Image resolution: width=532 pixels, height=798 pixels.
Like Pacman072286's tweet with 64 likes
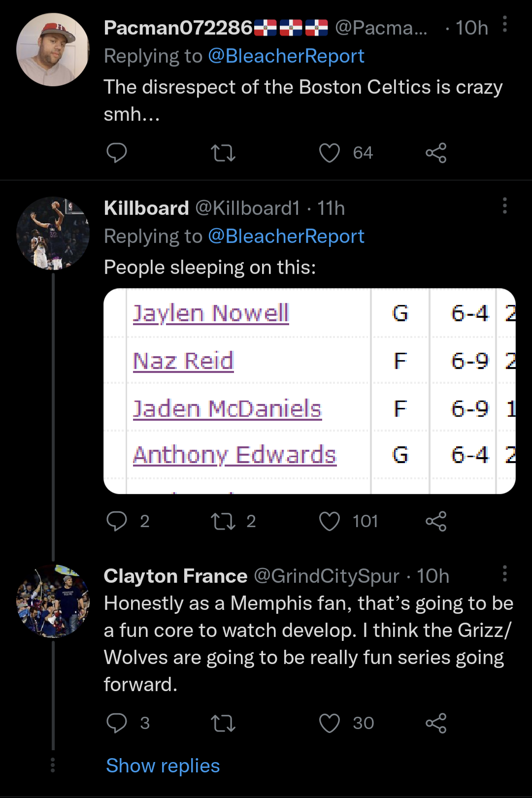pyautogui.click(x=330, y=153)
